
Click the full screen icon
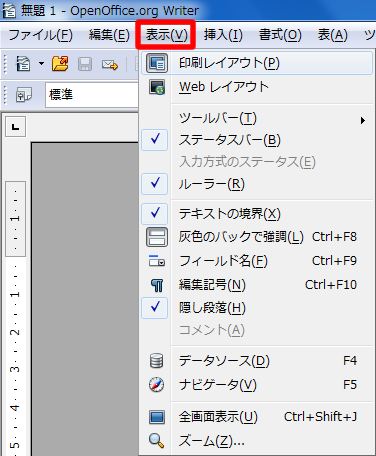click(x=157, y=417)
